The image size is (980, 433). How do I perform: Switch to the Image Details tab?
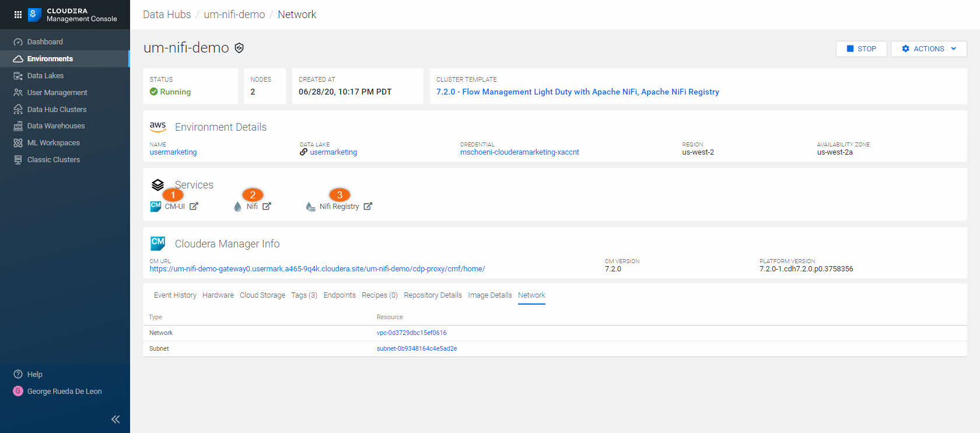(x=490, y=295)
